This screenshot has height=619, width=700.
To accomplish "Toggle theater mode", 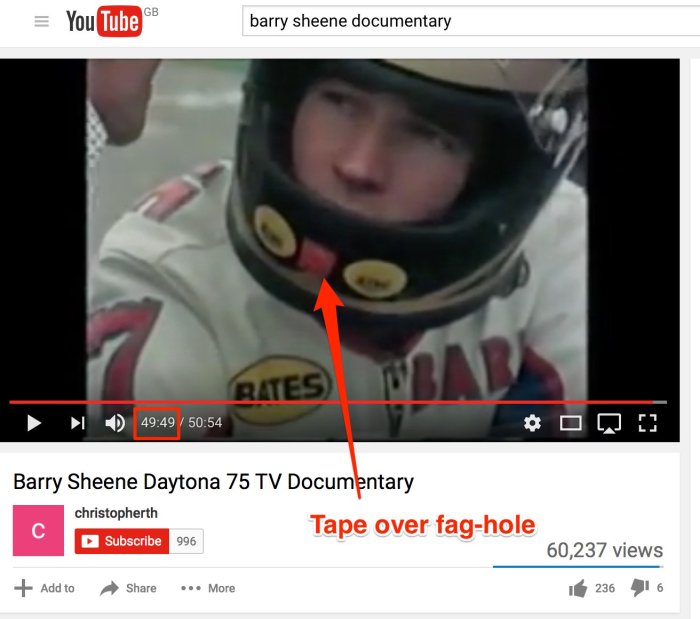I will click(x=570, y=423).
